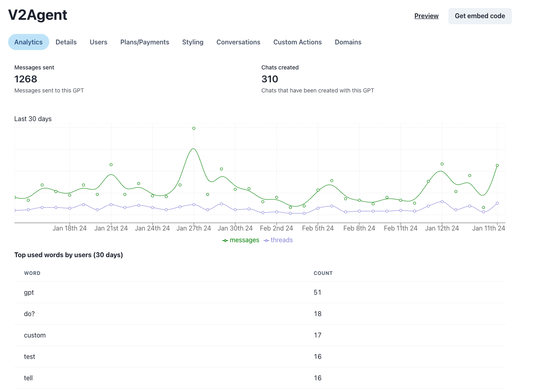
Task: Click the Get embed code button
Action: point(480,16)
